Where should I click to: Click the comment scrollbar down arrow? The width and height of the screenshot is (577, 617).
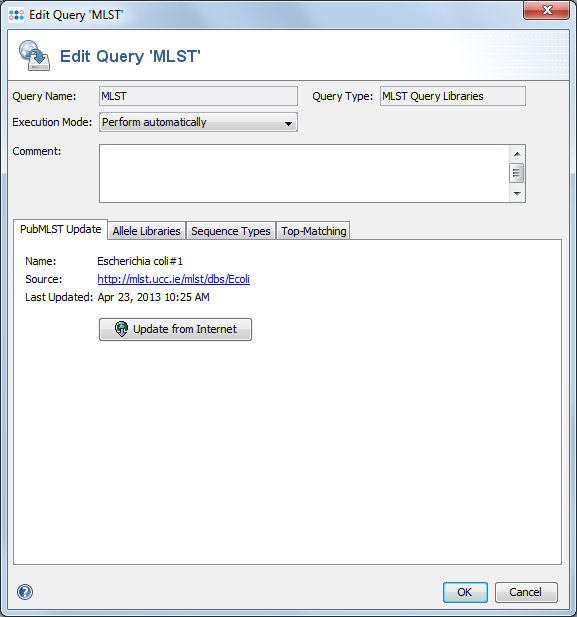(517, 193)
